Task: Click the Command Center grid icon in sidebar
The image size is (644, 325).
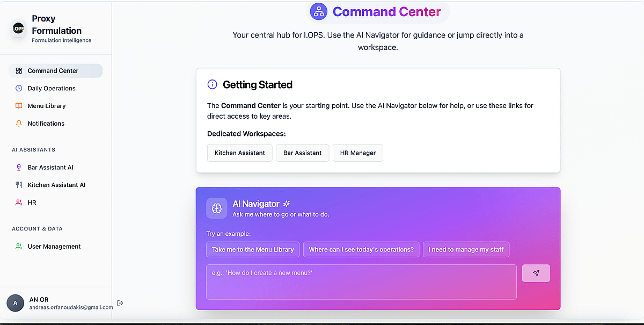Action: 19,71
